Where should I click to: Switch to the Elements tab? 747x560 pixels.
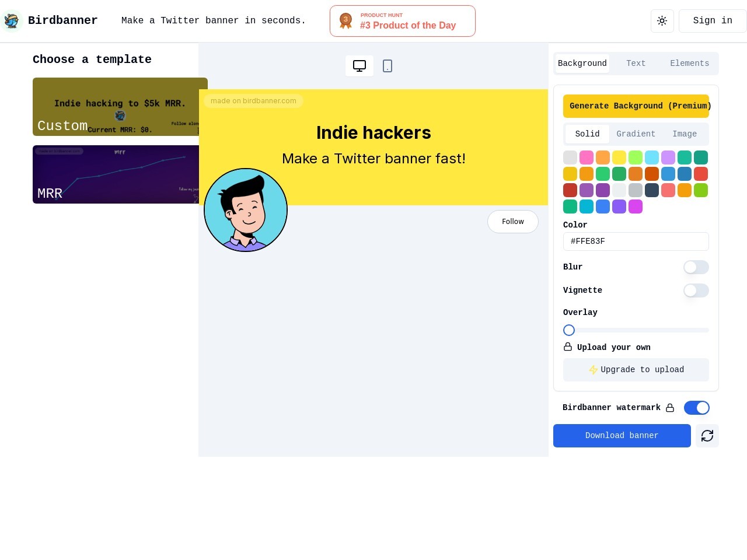pos(690,64)
